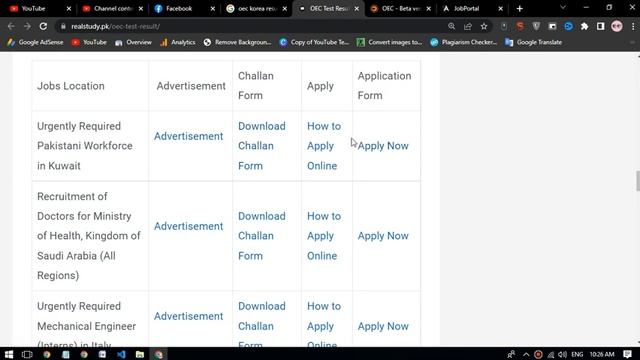
Task: Go back to the previous page
Action: click(x=11, y=26)
